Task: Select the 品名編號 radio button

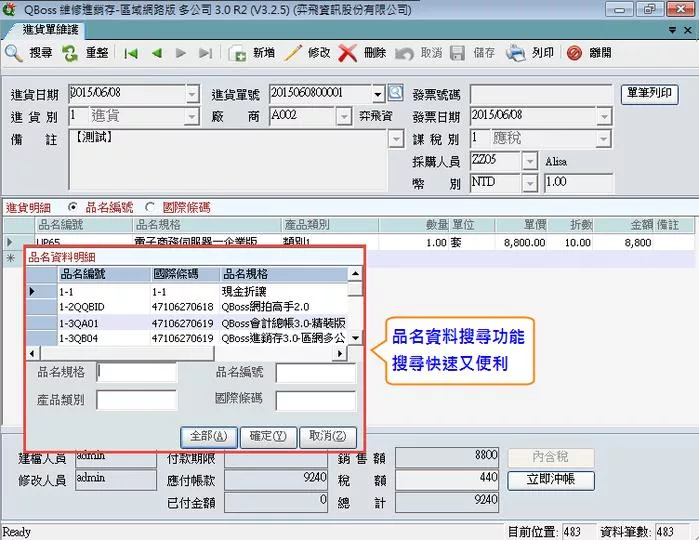Action: (x=75, y=208)
